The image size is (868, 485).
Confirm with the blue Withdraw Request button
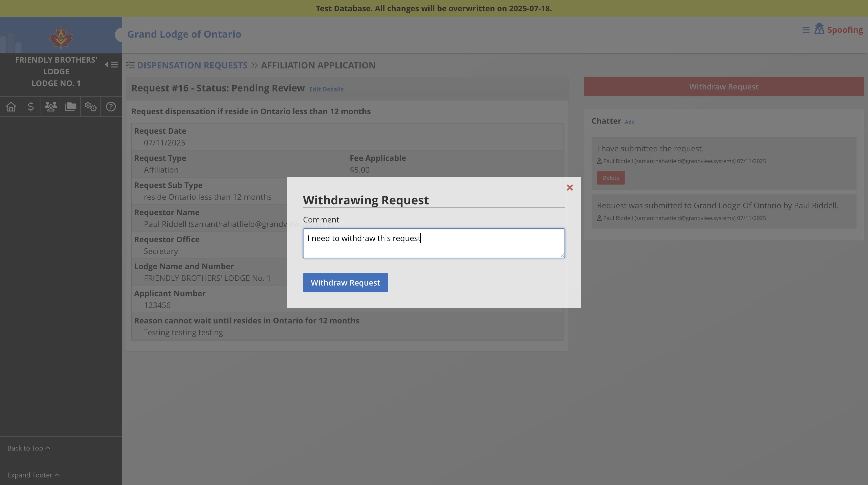pos(345,282)
